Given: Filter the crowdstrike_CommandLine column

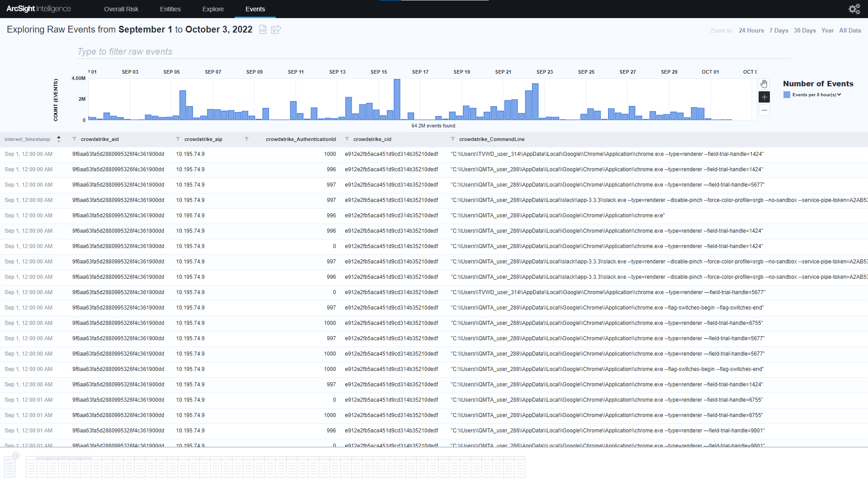Looking at the screenshot, I should click(x=453, y=139).
